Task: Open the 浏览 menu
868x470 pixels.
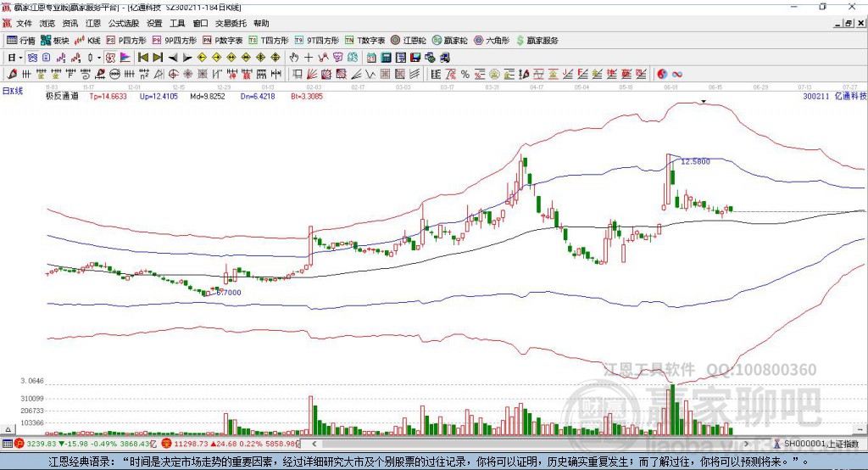Action: (47, 23)
